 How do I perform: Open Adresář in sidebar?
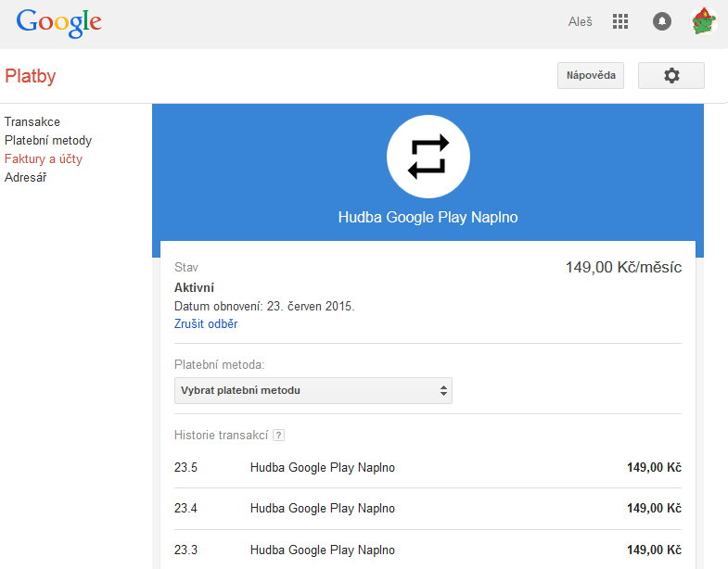click(x=26, y=177)
